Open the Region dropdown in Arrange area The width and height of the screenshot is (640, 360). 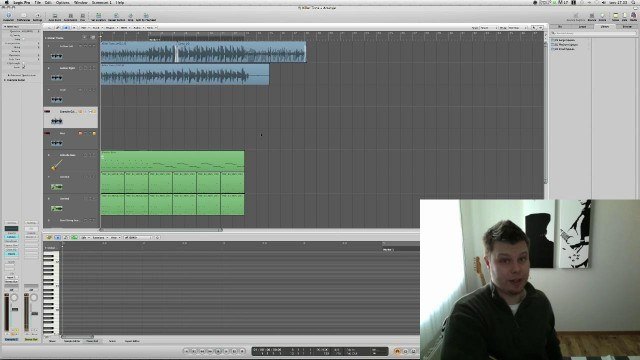(111, 28)
